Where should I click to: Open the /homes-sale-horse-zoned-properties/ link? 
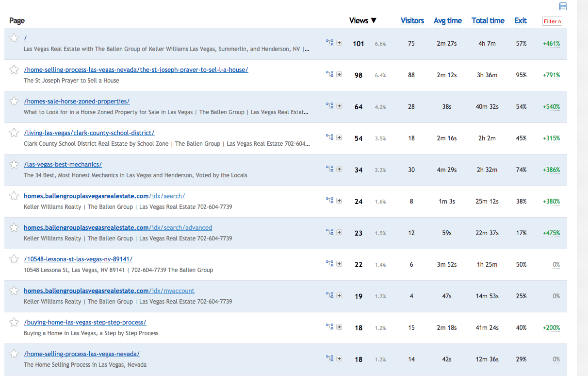[77, 101]
